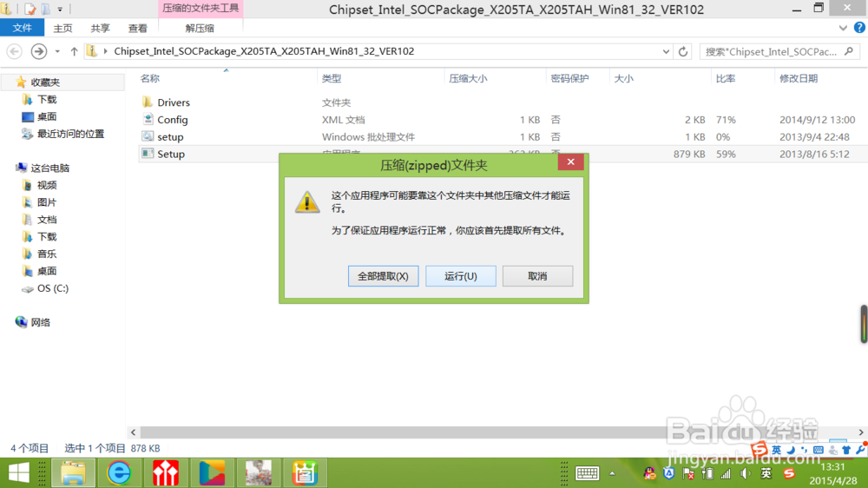
Task: Select 网络 in navigation pane
Action: click(40, 322)
